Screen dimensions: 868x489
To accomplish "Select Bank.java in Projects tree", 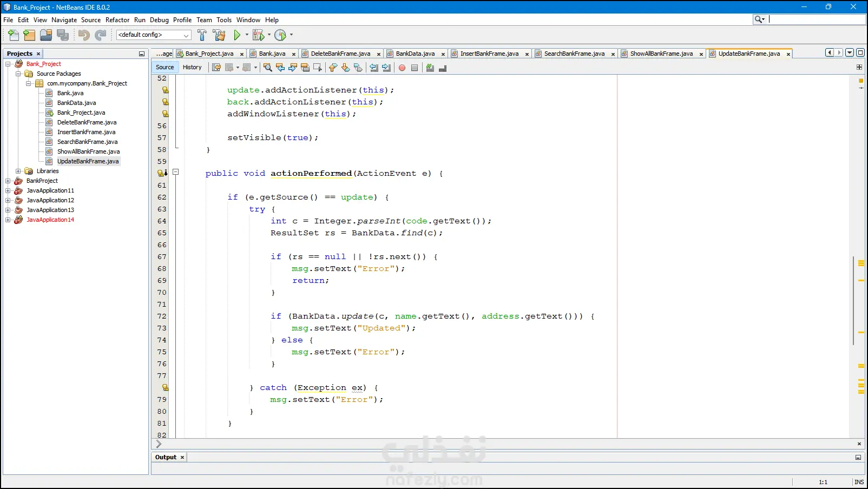I will pos(70,93).
